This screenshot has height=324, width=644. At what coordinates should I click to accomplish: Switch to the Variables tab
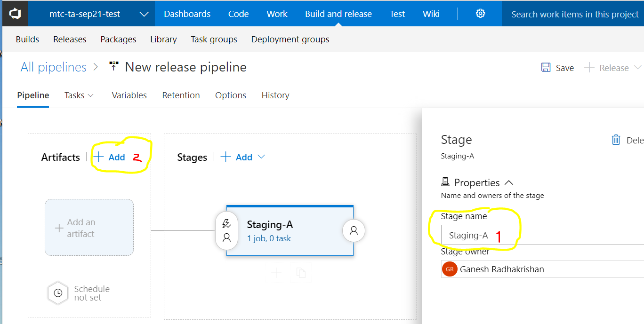129,95
